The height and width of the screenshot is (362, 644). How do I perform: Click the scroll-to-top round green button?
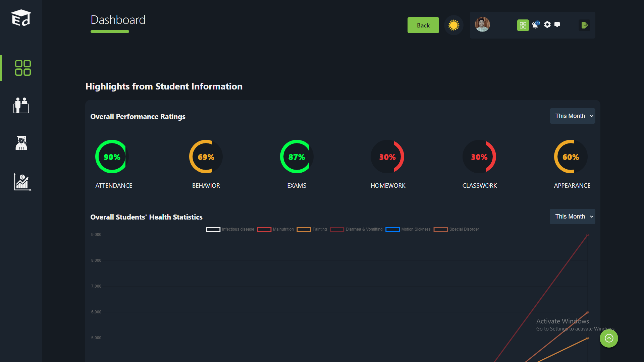coord(609,338)
